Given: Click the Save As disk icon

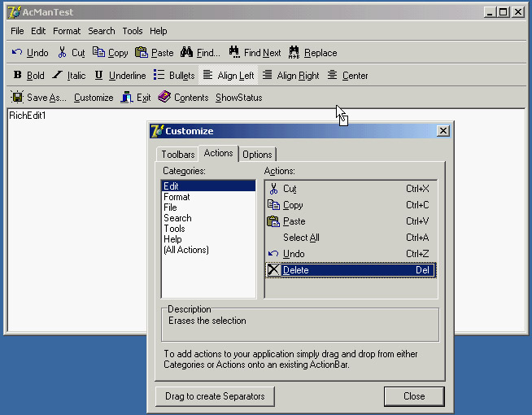Looking at the screenshot, I should coord(17,98).
